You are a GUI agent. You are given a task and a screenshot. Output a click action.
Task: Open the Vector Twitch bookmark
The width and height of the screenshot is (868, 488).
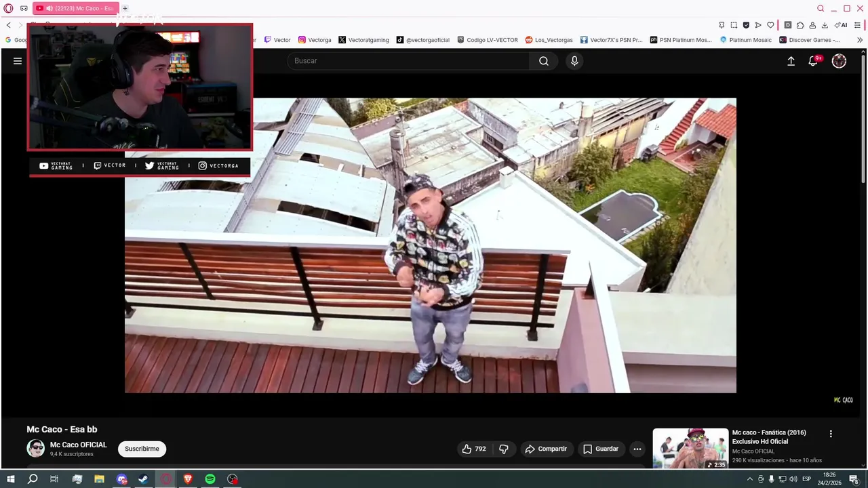coord(277,40)
